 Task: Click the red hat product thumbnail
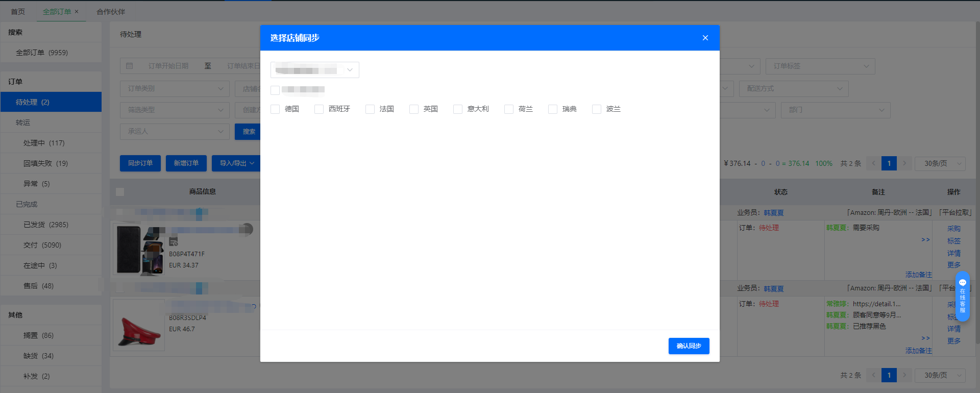[x=139, y=325]
